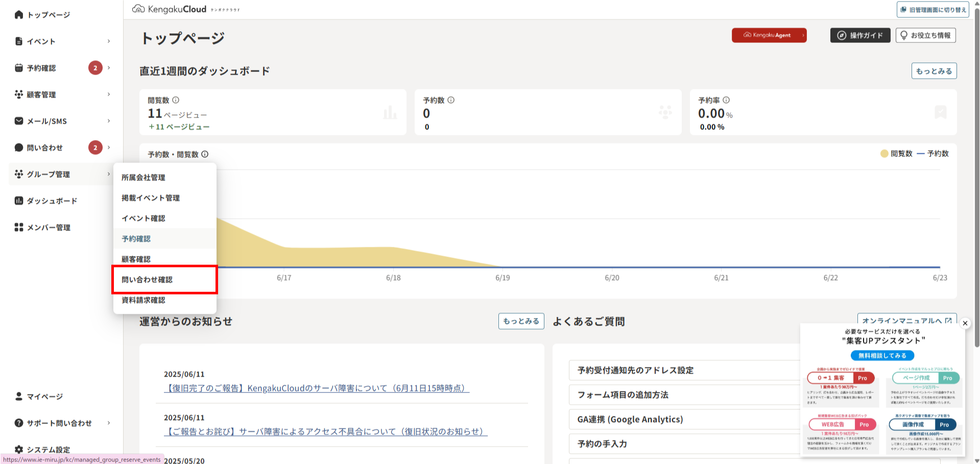Expand the 顧客管理 submenu arrow
Viewport: 980px width, 464px height.
pos(109,95)
